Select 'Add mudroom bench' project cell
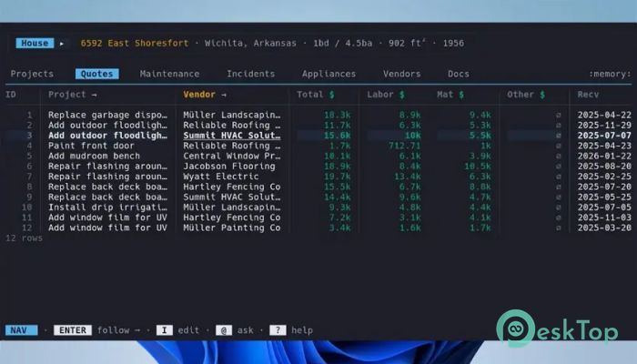 [x=94, y=156]
